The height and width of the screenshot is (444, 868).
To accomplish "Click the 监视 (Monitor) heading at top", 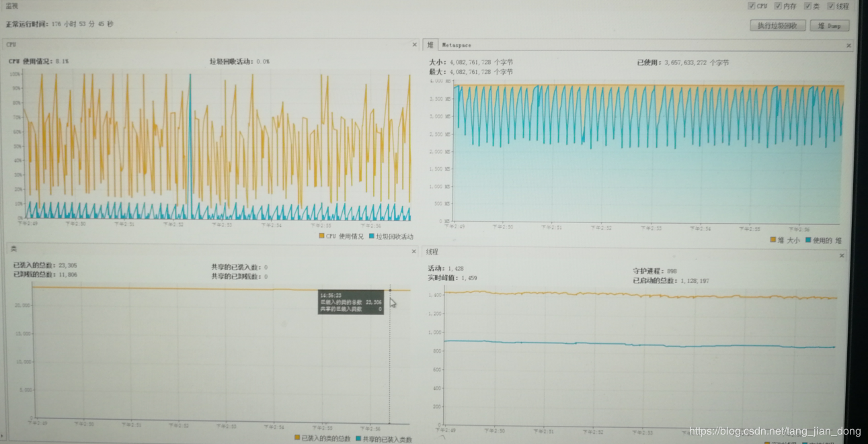I will point(12,5).
